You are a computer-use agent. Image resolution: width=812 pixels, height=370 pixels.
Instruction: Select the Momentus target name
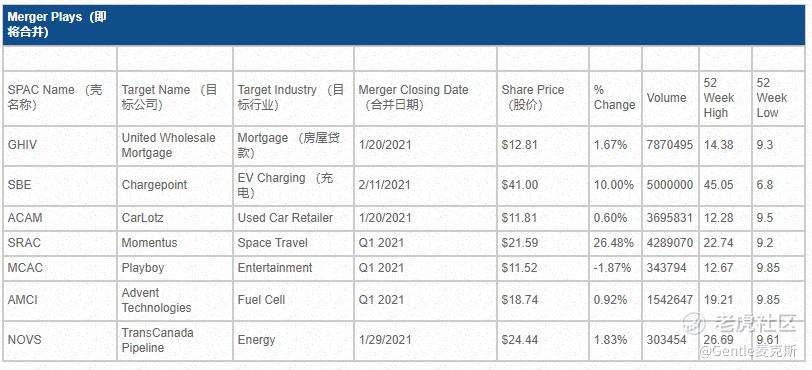[149, 243]
